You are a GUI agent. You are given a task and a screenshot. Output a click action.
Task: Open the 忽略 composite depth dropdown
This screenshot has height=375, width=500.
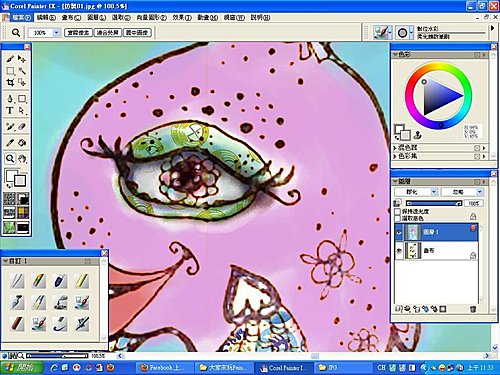462,192
